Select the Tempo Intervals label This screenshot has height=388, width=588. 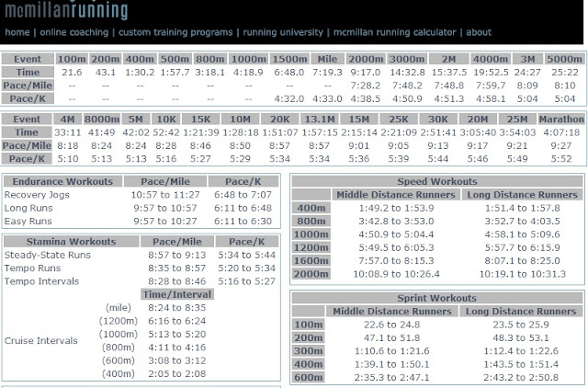(41, 281)
